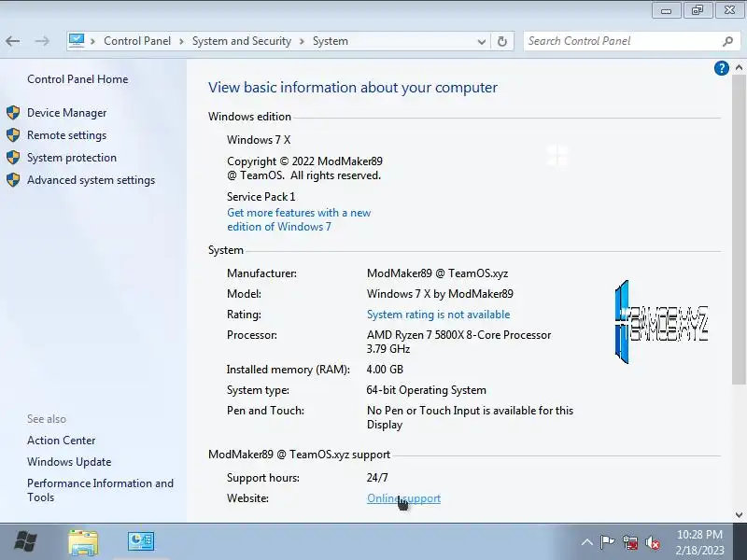
Task: Open the Start menu button
Action: pos(26,541)
